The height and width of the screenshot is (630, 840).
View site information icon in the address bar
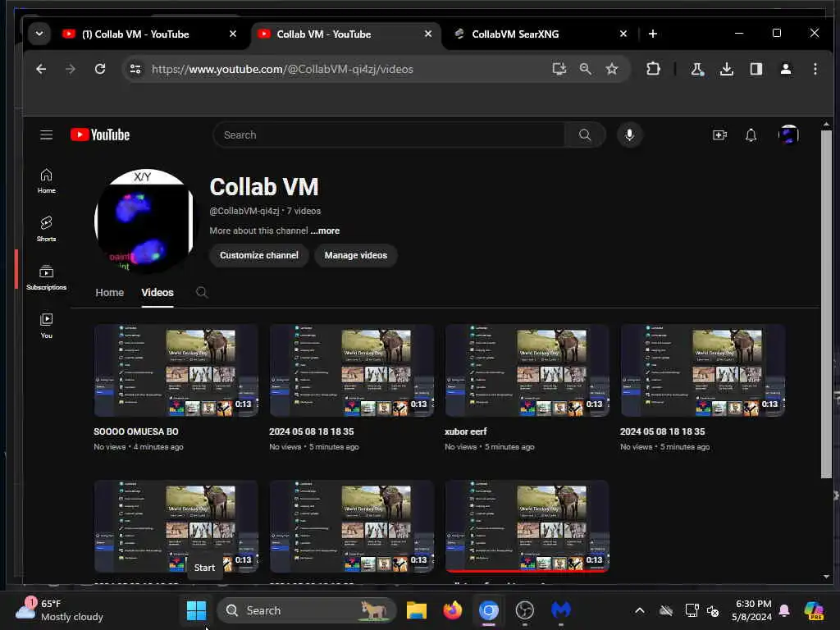coord(135,69)
